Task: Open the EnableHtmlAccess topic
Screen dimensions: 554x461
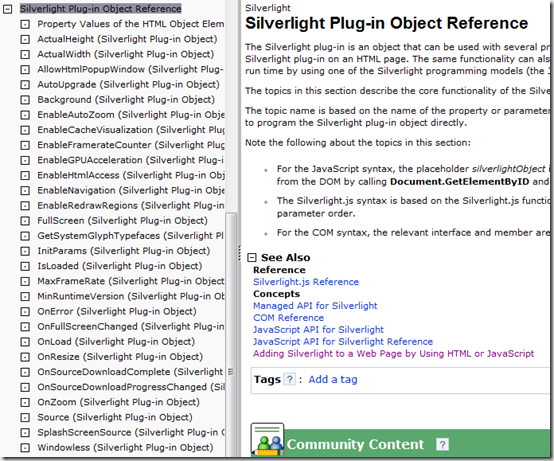Action: pos(131,175)
